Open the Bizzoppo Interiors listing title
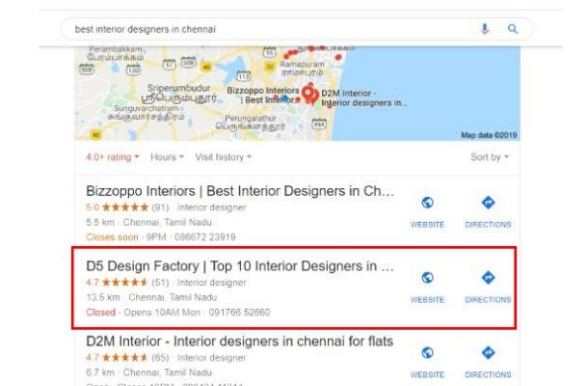This screenshot has height=386, width=588. 240,191
